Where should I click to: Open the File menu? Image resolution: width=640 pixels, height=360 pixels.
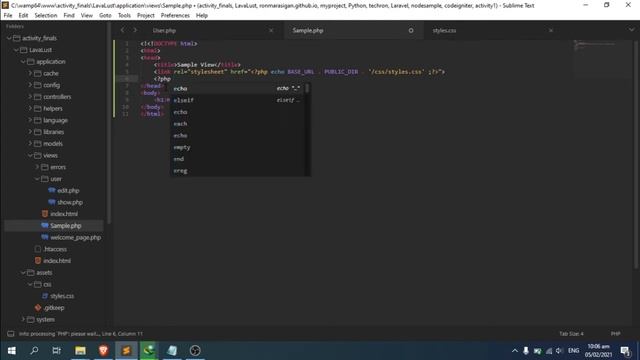(x=8, y=16)
